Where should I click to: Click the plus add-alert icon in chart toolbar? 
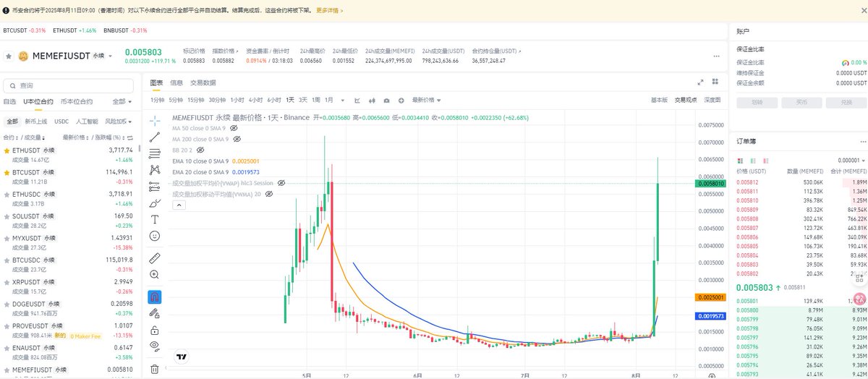[x=401, y=100]
